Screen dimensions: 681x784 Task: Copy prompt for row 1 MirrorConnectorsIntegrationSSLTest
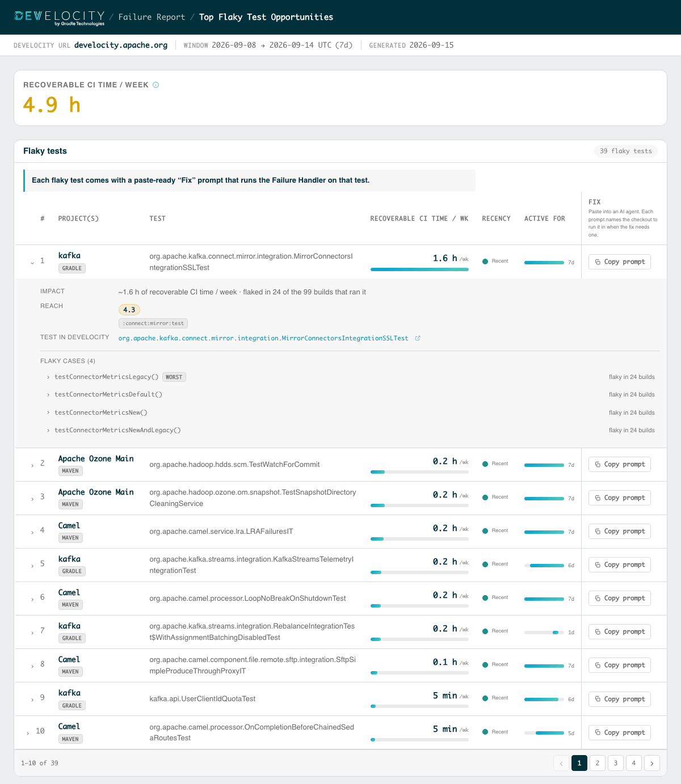click(x=620, y=262)
